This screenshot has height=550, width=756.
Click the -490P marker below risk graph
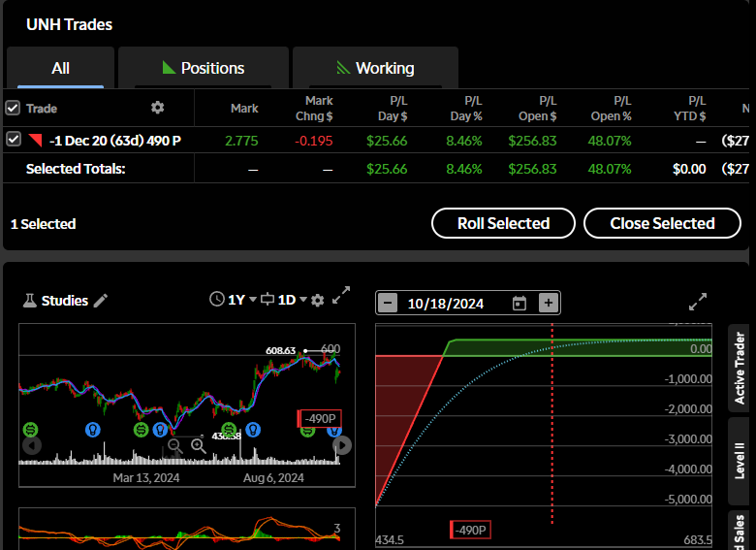point(471,530)
